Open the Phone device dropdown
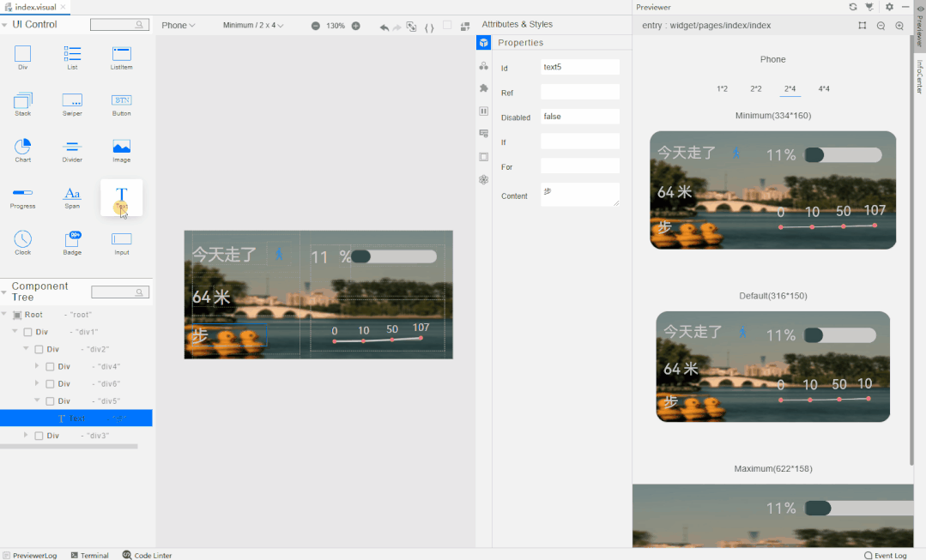The height and width of the screenshot is (560, 926). pos(179,26)
